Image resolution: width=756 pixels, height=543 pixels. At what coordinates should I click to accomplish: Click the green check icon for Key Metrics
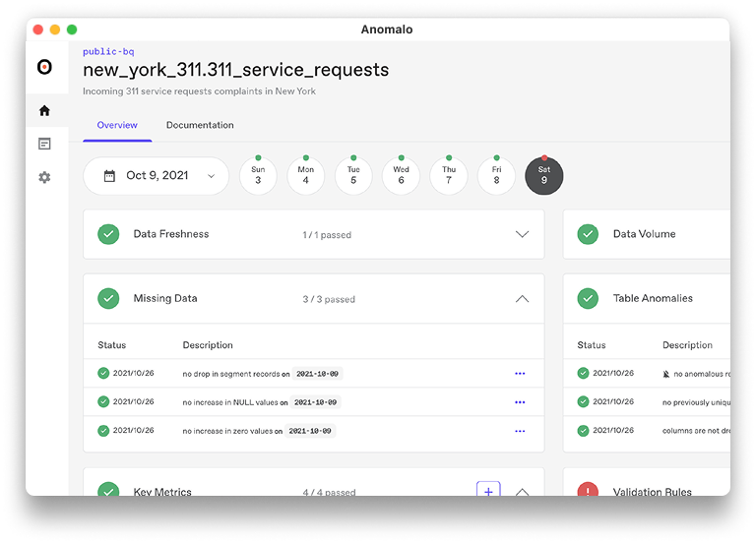[108, 489]
